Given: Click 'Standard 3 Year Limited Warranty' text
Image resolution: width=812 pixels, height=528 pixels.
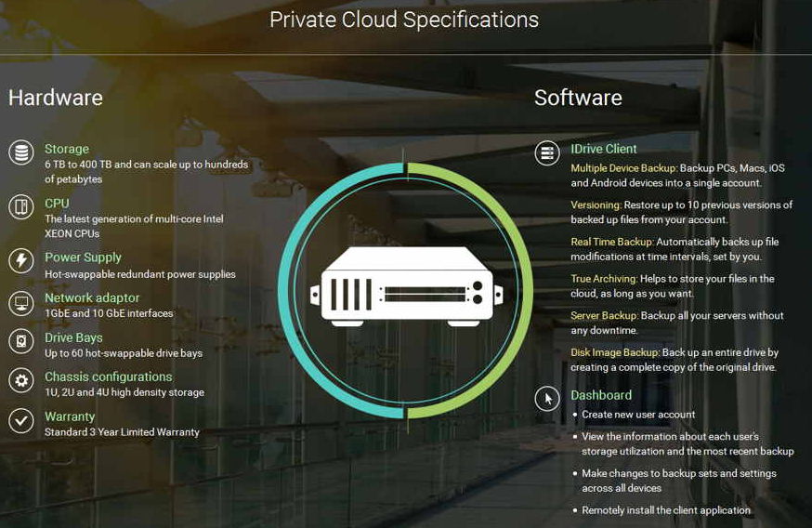Looking at the screenshot, I should (122, 432).
